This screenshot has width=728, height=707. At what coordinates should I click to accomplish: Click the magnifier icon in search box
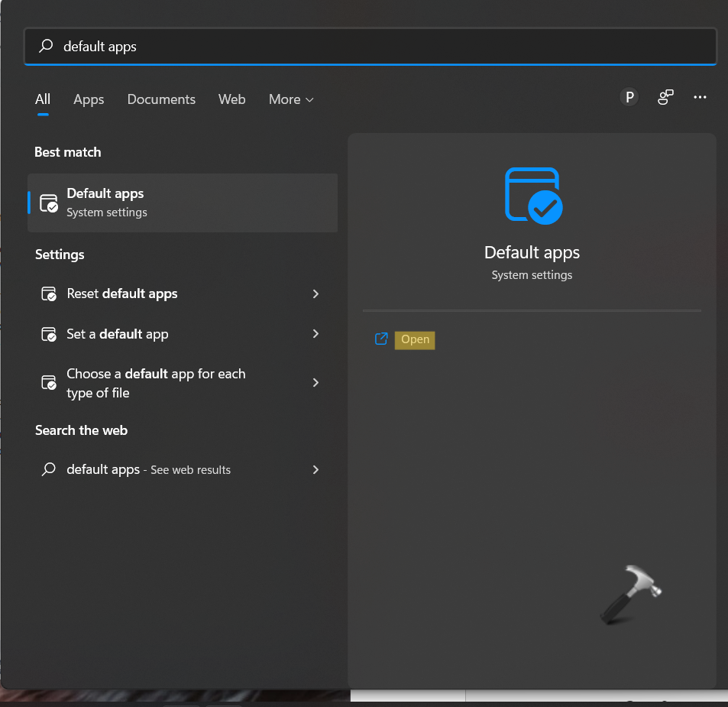(x=47, y=47)
